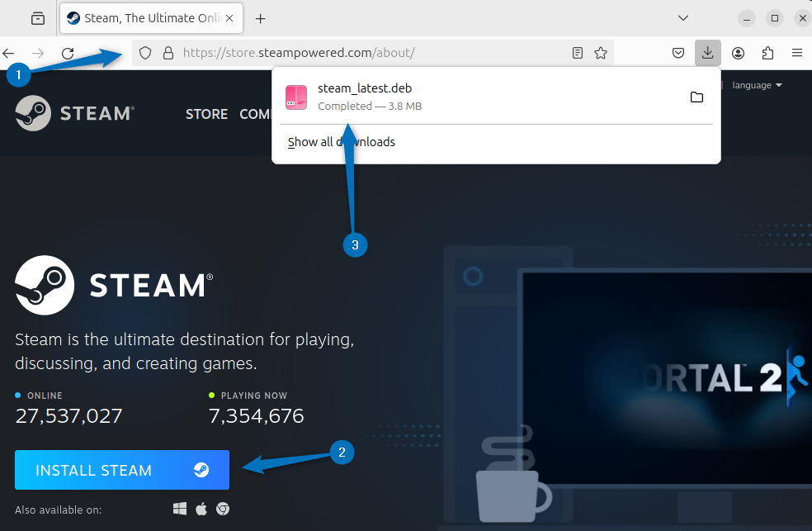Open the Firefox hamburger menu

(796, 52)
